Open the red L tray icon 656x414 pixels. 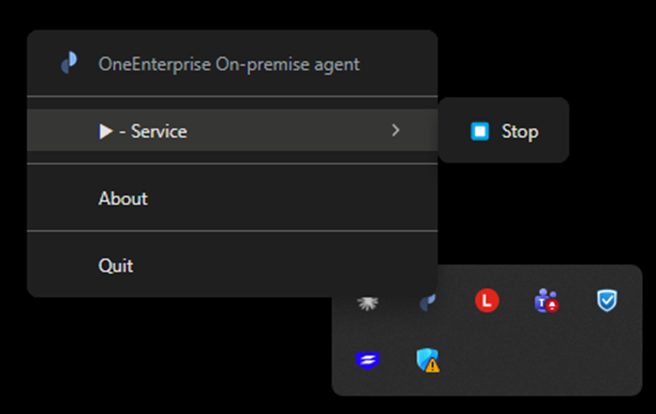(487, 299)
